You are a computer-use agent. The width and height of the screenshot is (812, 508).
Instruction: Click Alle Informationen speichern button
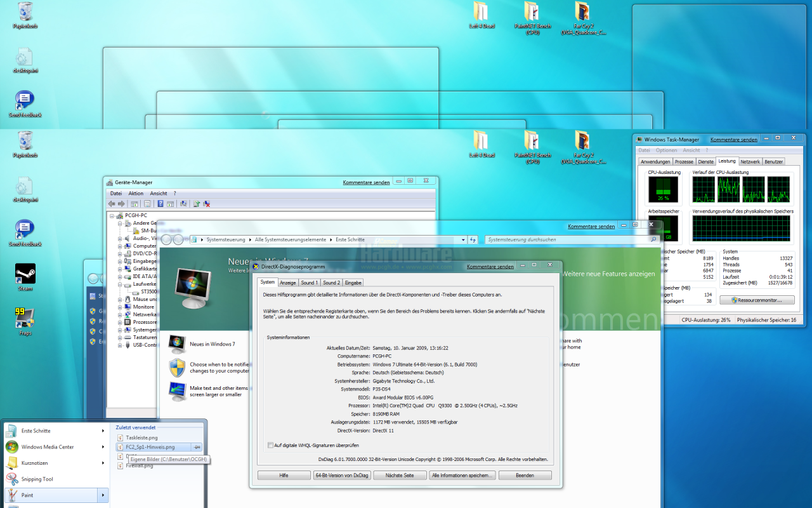(x=462, y=475)
